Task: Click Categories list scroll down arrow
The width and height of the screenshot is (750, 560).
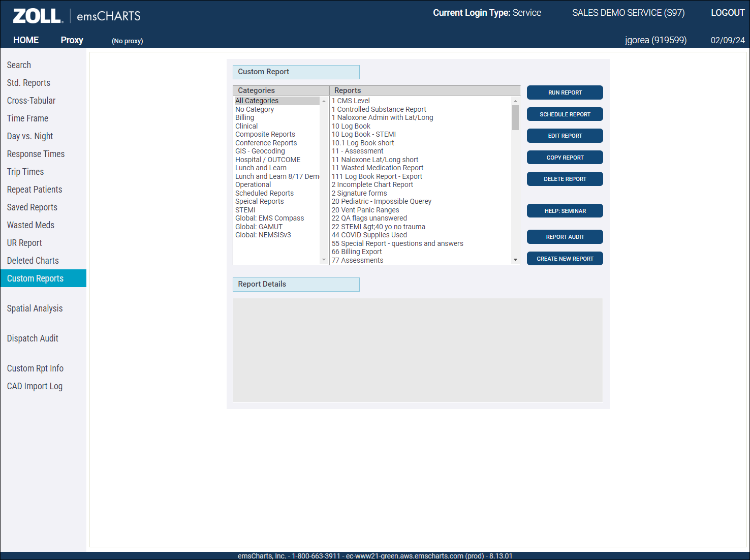Action: [324, 260]
